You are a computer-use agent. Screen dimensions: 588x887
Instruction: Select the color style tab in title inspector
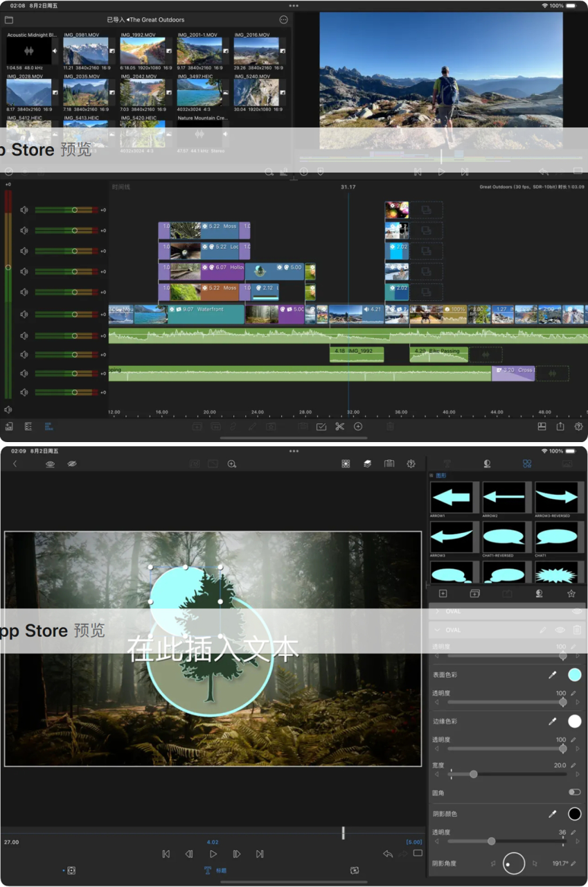coord(487,464)
